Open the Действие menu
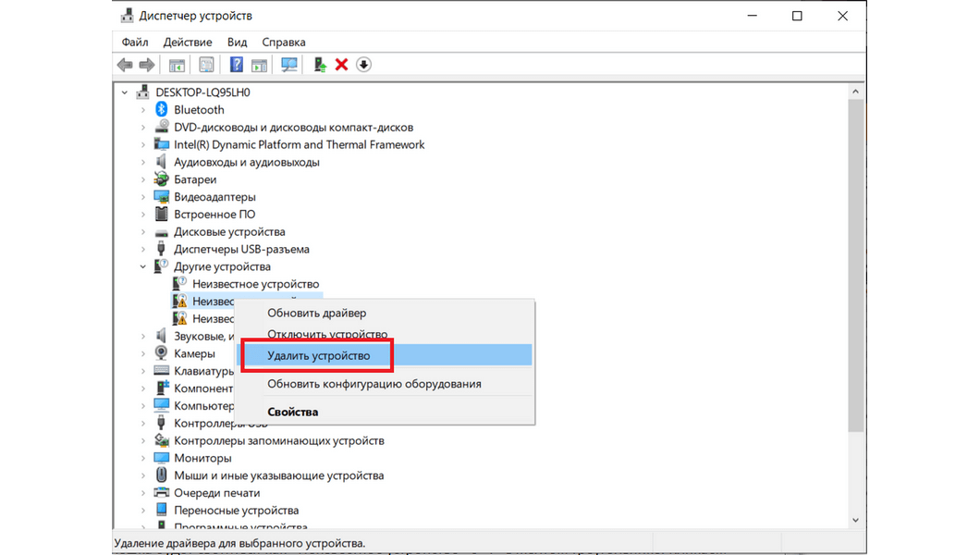This screenshot has height=555, width=980. click(188, 42)
